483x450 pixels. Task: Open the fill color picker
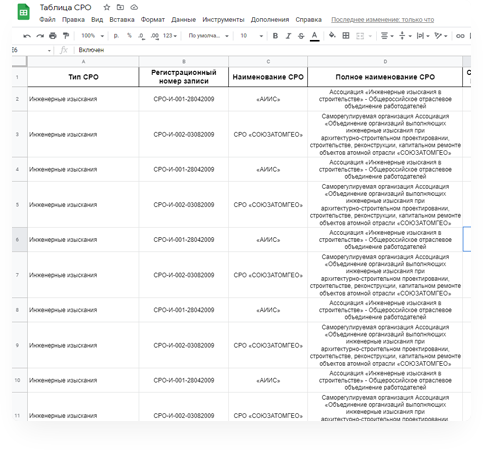coord(332,35)
